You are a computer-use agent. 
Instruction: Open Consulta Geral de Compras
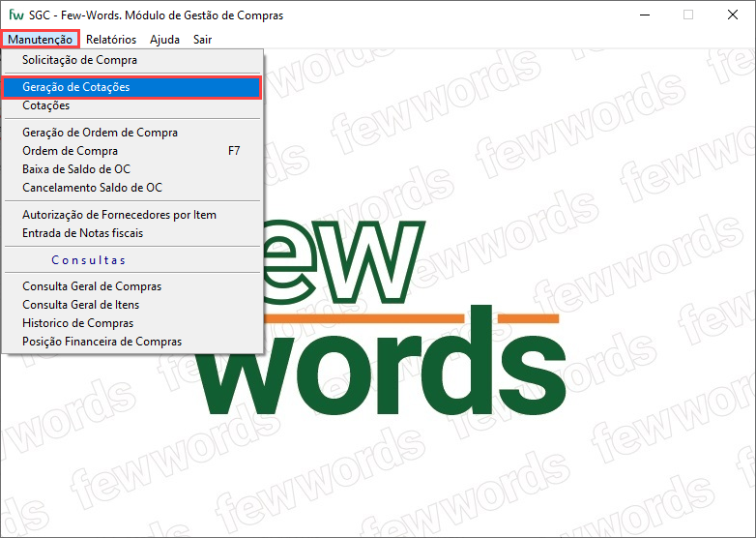pyautogui.click(x=132, y=286)
